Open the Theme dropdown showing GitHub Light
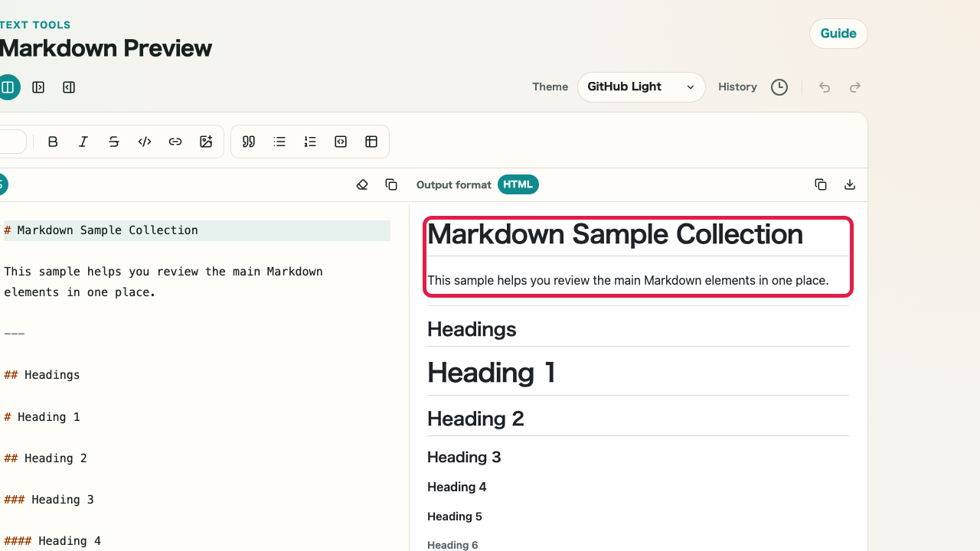The height and width of the screenshot is (551, 980). (642, 87)
